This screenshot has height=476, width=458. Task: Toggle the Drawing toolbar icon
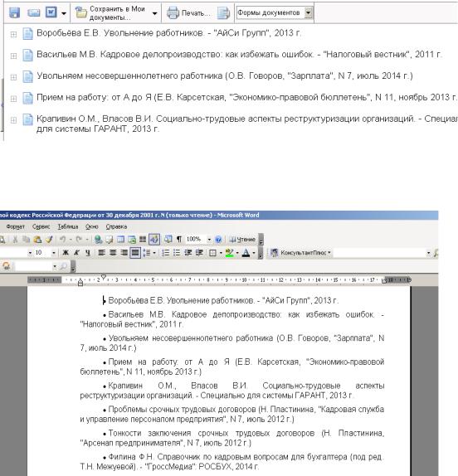click(154, 240)
